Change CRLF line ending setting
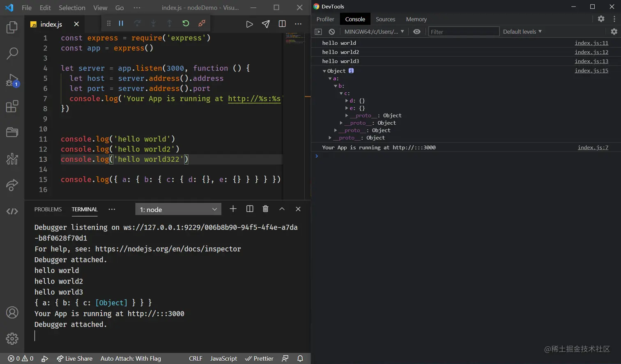The image size is (621, 364). 195,359
